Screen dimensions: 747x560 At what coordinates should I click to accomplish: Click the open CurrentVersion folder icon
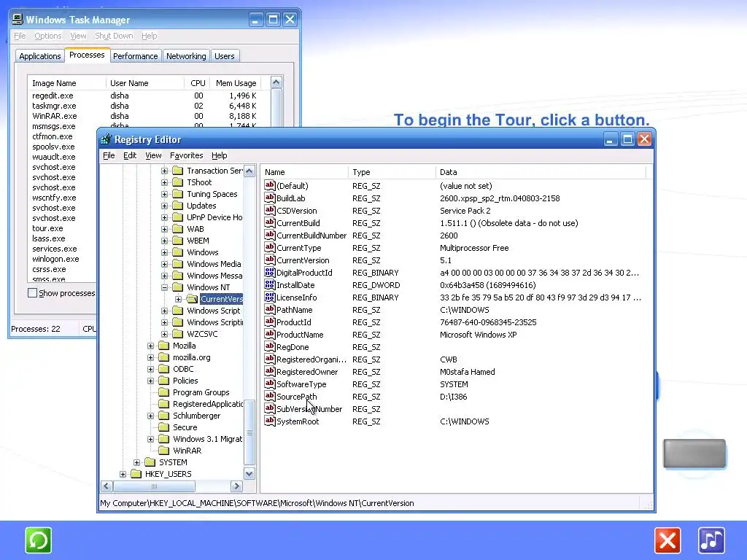pos(192,298)
